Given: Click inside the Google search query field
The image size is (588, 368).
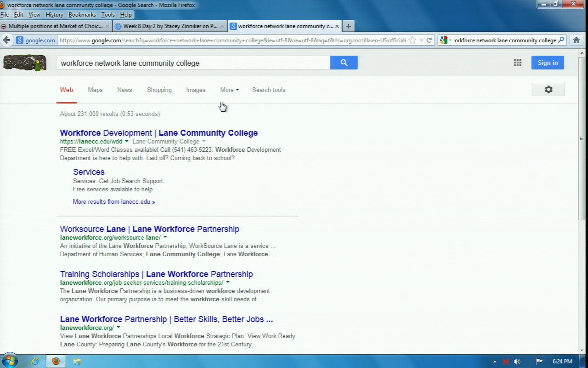Looking at the screenshot, I should [x=193, y=63].
